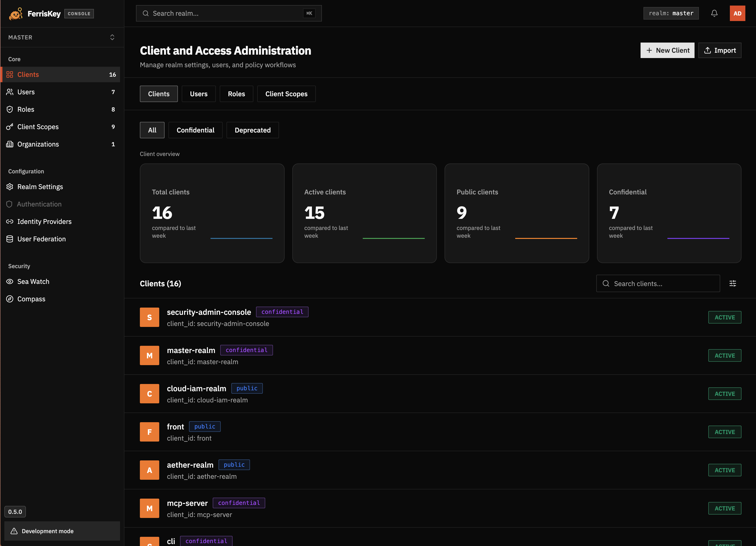
Task: Click the Active clients card
Action: click(364, 213)
